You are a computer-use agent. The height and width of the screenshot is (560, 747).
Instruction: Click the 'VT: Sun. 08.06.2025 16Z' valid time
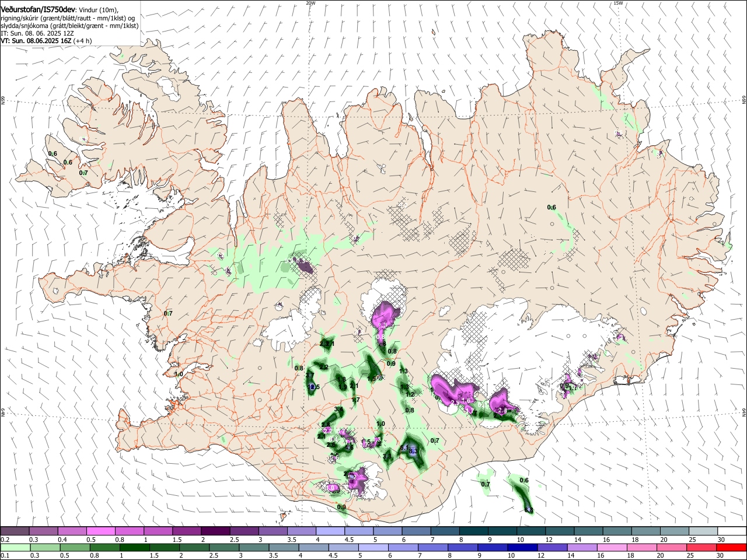(x=36, y=41)
